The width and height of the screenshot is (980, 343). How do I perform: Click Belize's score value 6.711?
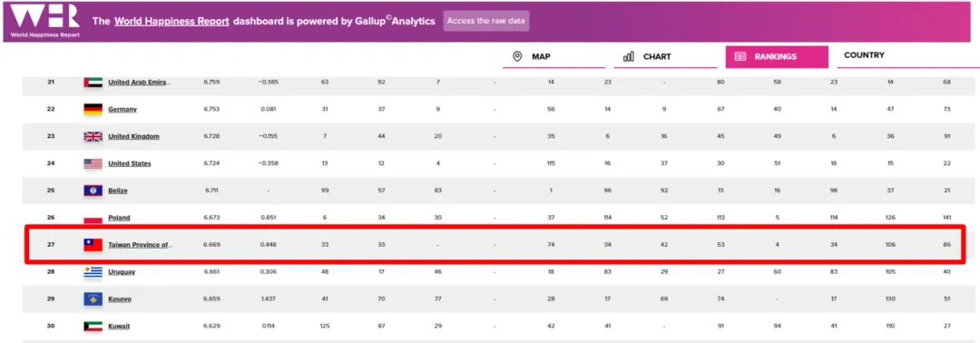pyautogui.click(x=211, y=191)
